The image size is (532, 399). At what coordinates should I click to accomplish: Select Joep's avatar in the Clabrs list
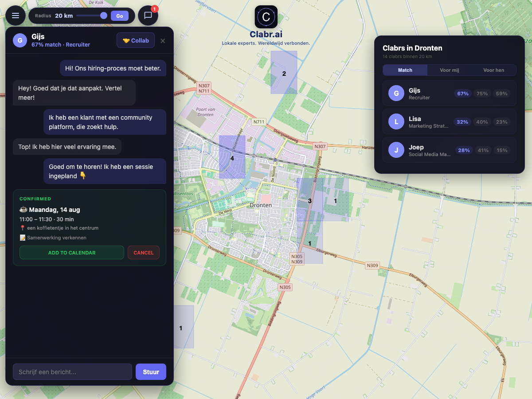point(396,150)
